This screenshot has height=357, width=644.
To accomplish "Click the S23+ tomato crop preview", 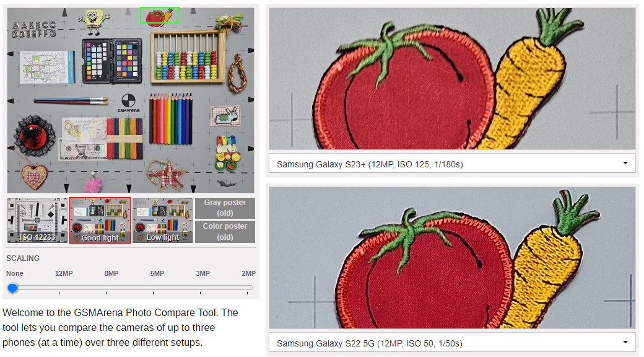I will click(452, 79).
